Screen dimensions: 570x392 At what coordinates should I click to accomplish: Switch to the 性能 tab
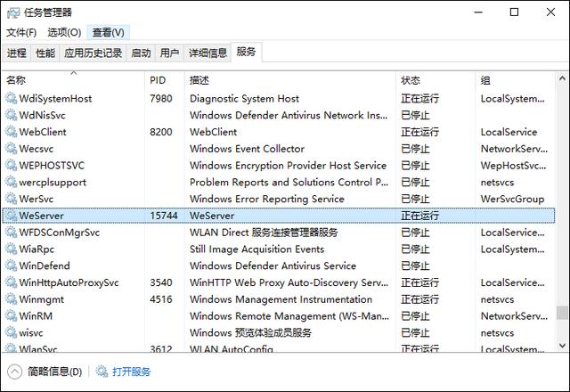coord(45,53)
